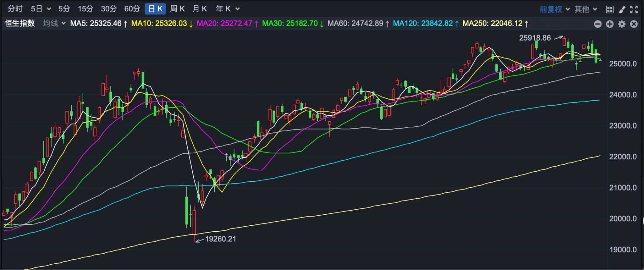The height and width of the screenshot is (270, 644).
Task: Select the 日K daily candlestick tab
Action: point(155,9)
